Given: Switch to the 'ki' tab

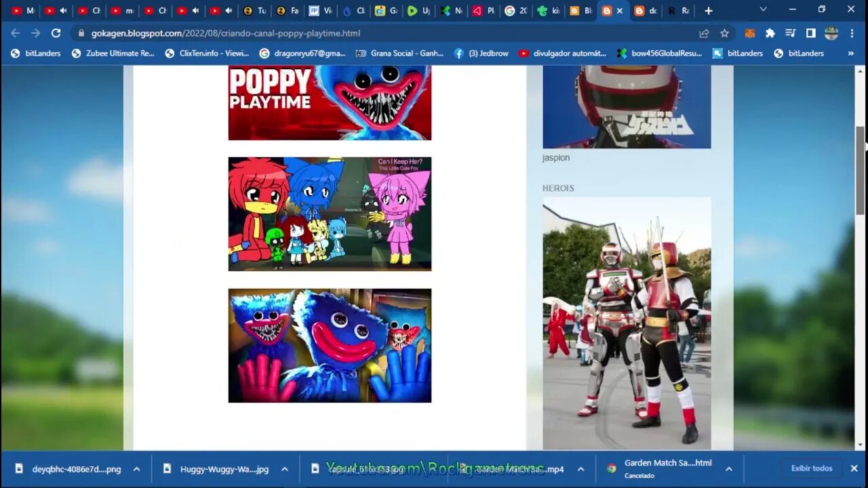Looking at the screenshot, I should coord(549,11).
